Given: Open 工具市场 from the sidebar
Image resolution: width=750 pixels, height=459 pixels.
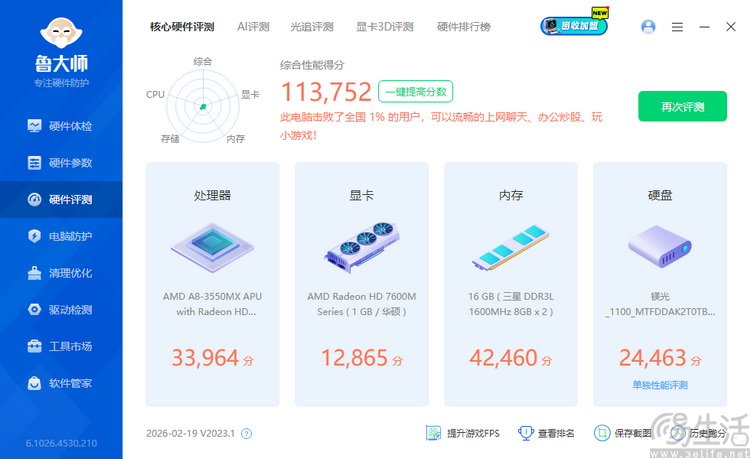Looking at the screenshot, I should tap(60, 346).
